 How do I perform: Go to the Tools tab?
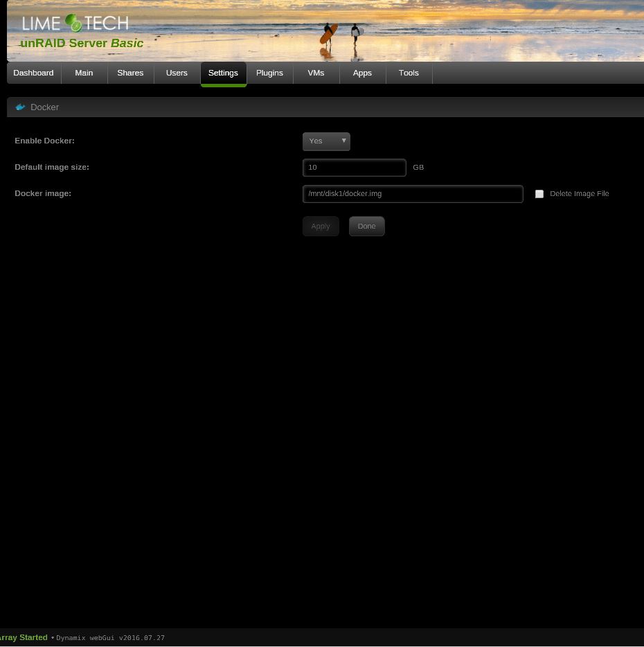click(x=409, y=73)
